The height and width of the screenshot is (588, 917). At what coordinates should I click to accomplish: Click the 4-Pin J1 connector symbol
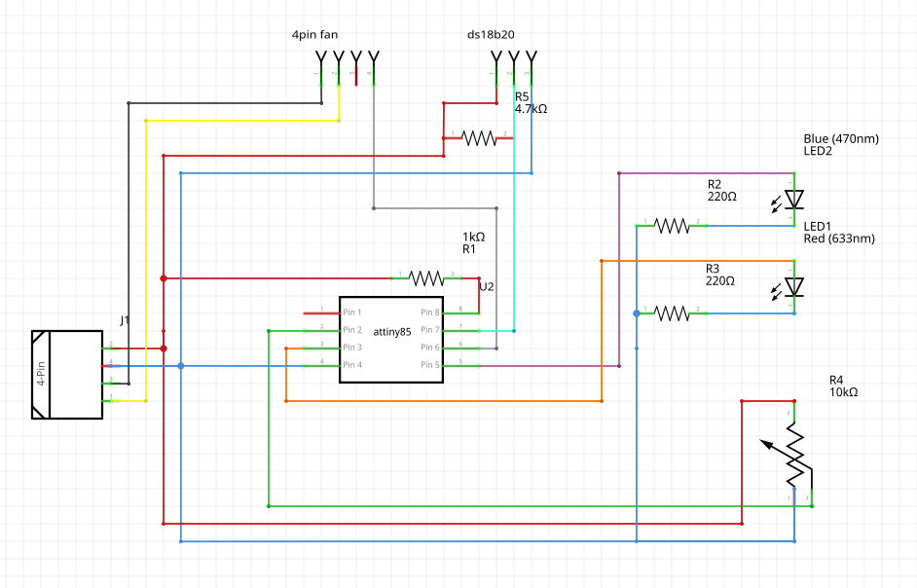(67, 375)
